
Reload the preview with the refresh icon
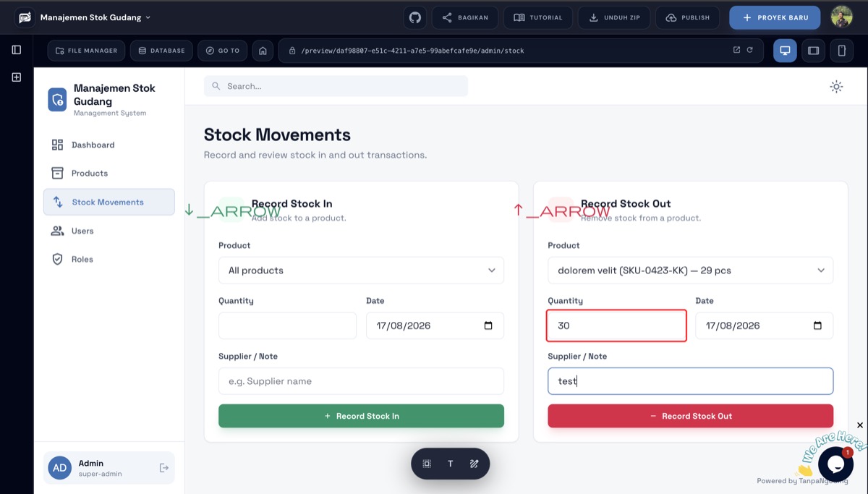click(750, 50)
